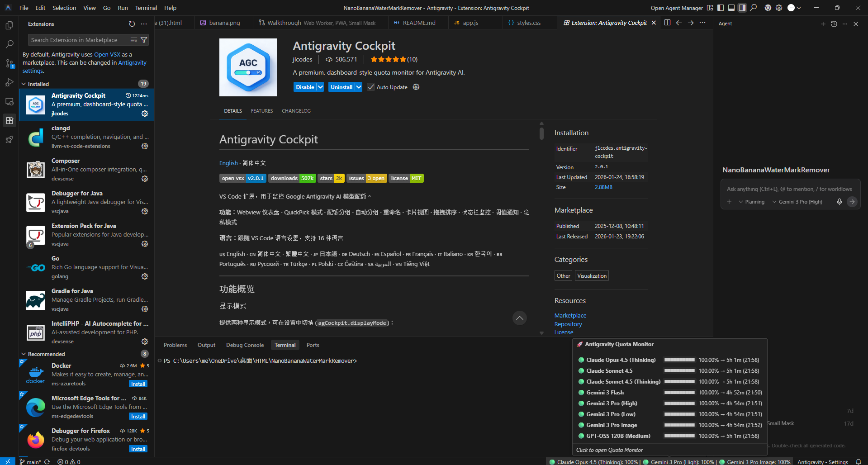Activate voice input microphone in Agent
Screen dimensions: 868x465
[840, 202]
